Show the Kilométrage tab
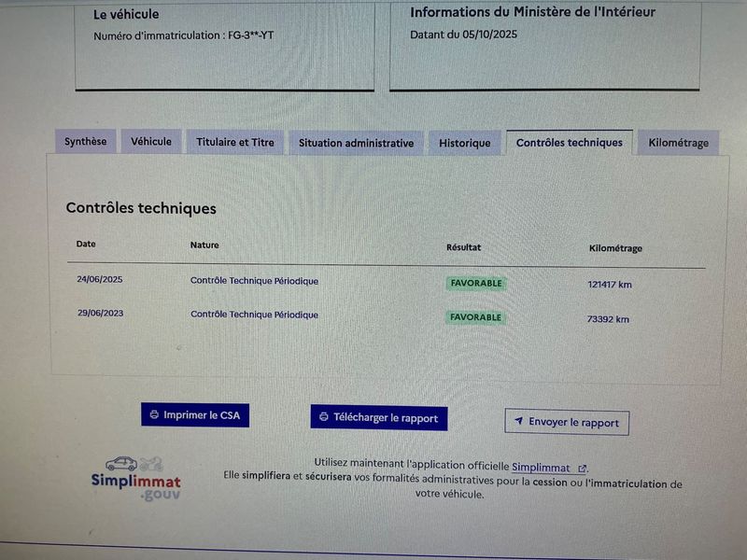Viewport: 747px width, 560px height. coord(678,144)
